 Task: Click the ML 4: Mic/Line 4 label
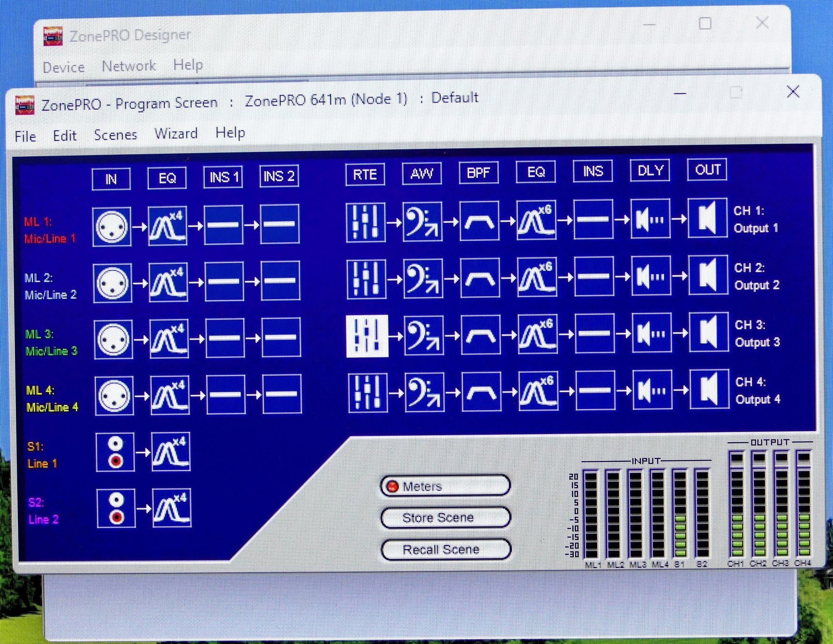(x=52, y=399)
